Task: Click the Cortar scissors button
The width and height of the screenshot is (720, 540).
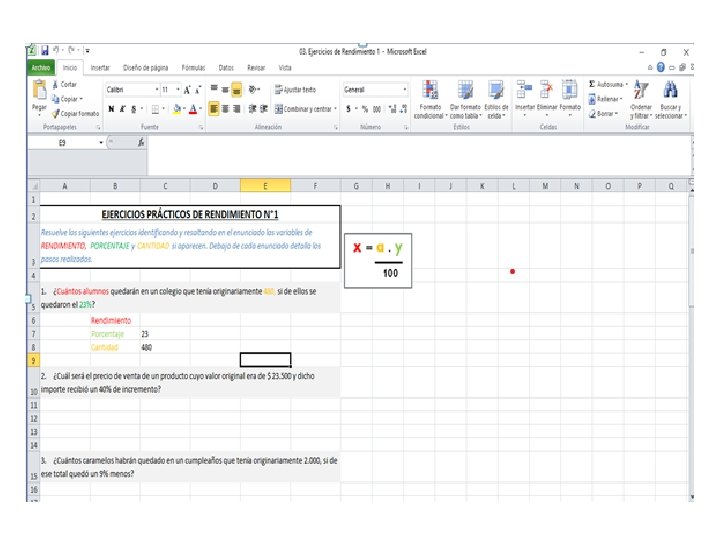Action: (x=64, y=84)
